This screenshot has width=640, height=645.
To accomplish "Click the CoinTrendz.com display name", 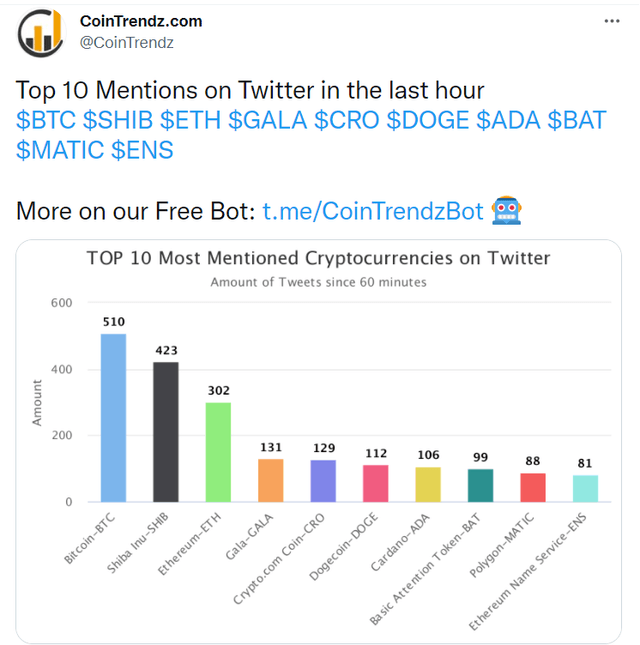I will [140, 21].
